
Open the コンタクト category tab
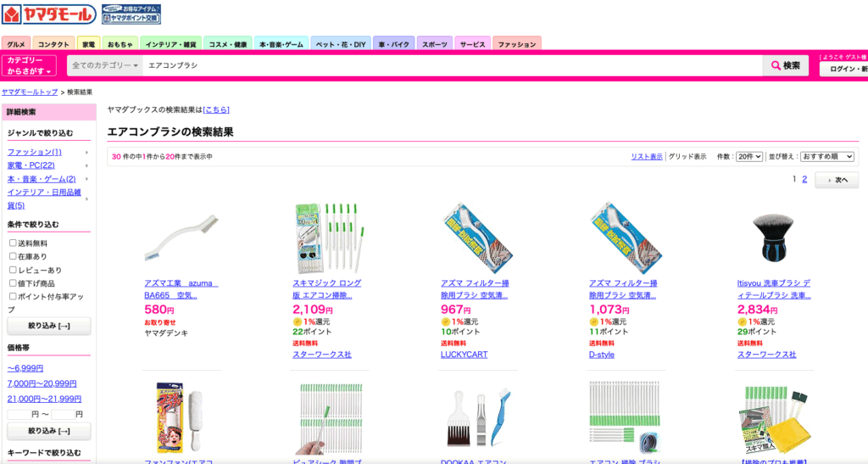click(x=53, y=44)
